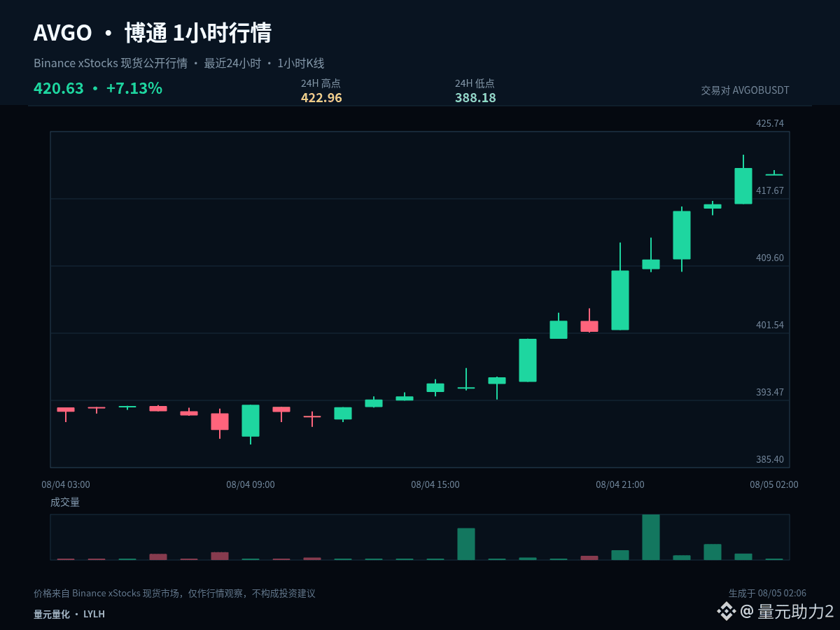Screen dimensions: 840x630
Task: Click the 417.67 price axis label
Action: click(x=770, y=190)
